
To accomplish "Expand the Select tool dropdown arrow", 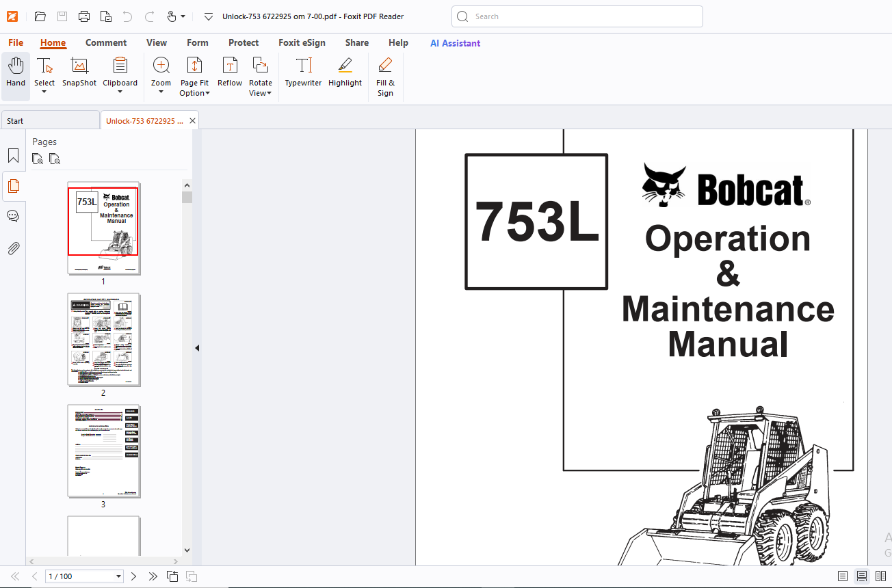I will [x=44, y=92].
